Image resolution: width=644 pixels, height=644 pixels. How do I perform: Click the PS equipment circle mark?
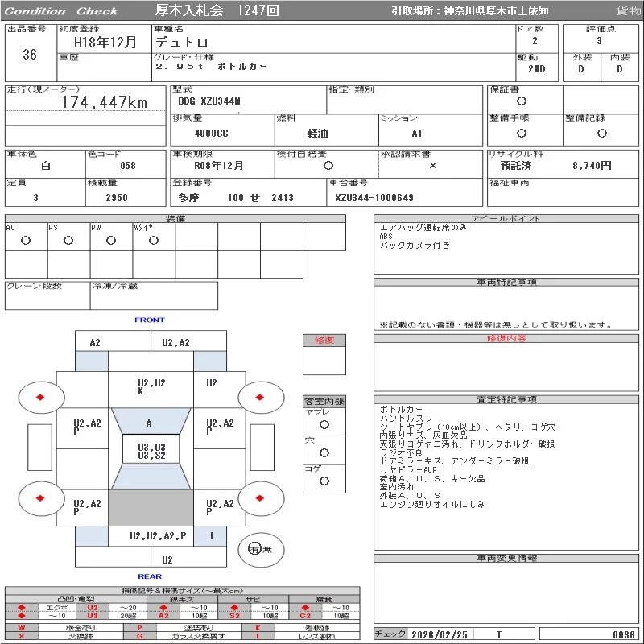point(68,240)
